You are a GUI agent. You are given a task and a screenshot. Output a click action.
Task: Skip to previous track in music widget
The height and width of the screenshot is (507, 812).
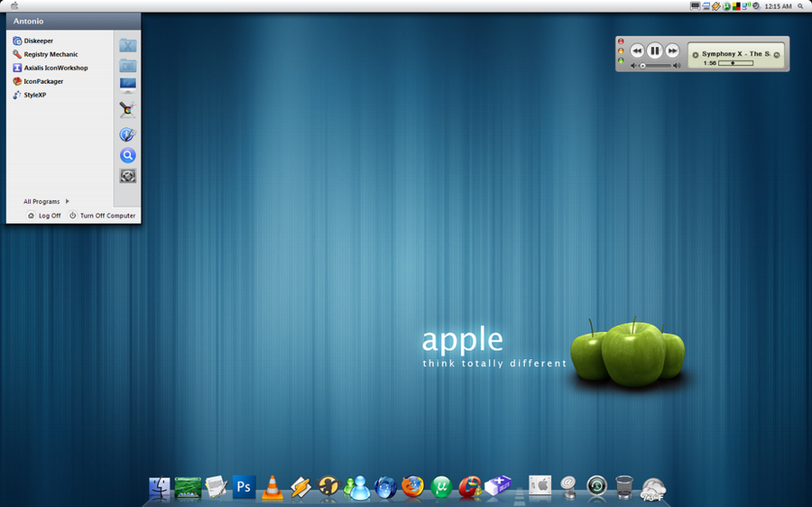coord(637,51)
